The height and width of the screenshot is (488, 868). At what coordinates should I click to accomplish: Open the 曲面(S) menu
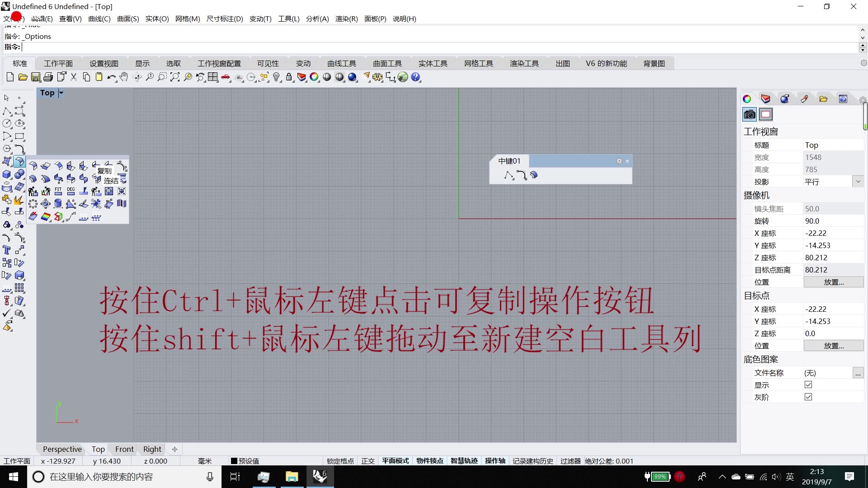click(x=128, y=19)
